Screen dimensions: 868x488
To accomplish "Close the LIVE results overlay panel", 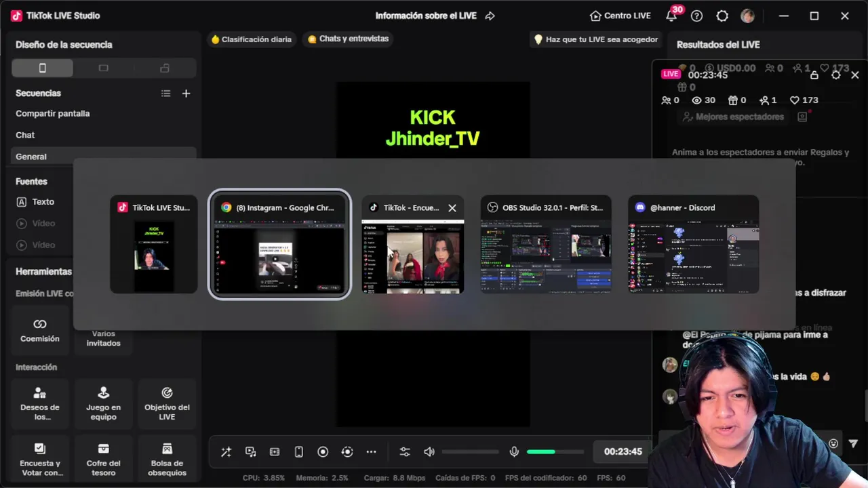I will click(x=855, y=75).
